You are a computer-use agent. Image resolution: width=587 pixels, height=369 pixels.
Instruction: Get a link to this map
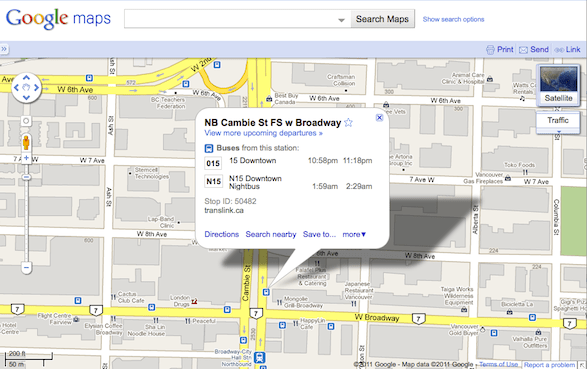point(568,49)
